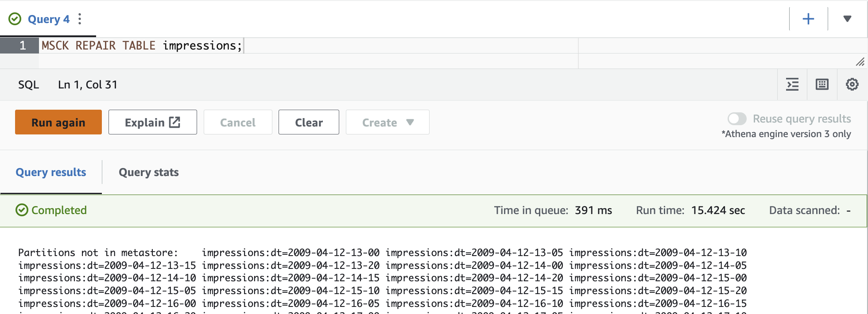
Task: Open keyboard shortcuts icon
Action: (x=822, y=84)
